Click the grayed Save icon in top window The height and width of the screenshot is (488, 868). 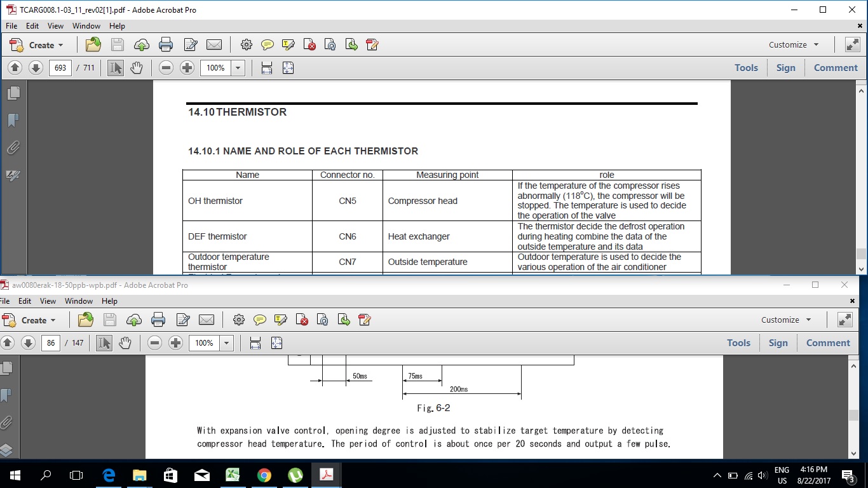tap(118, 44)
